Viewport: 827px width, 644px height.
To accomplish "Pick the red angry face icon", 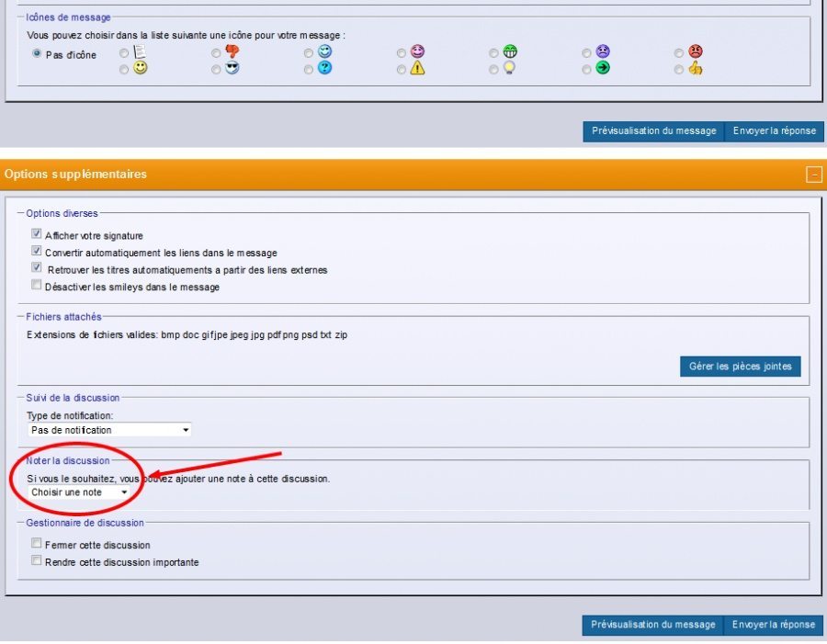I will pyautogui.click(x=680, y=53).
